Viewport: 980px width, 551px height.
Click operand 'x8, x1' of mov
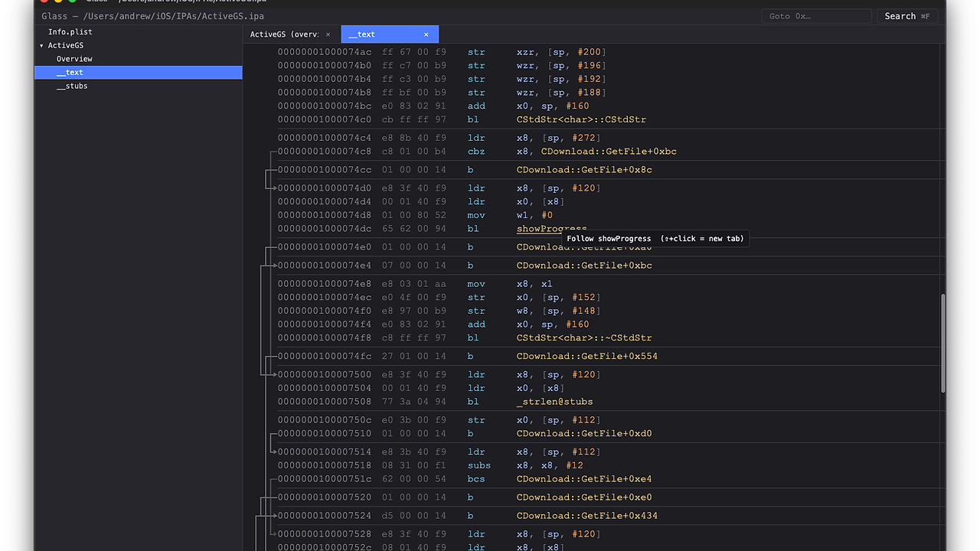pos(534,284)
